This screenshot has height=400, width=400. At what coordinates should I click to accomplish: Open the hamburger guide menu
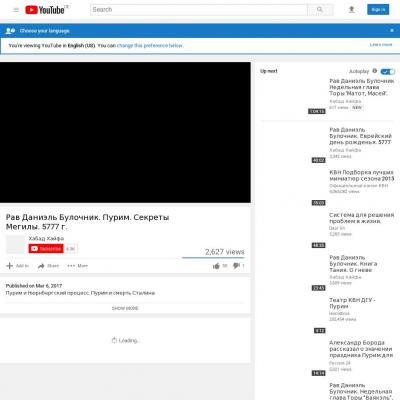(x=16, y=10)
